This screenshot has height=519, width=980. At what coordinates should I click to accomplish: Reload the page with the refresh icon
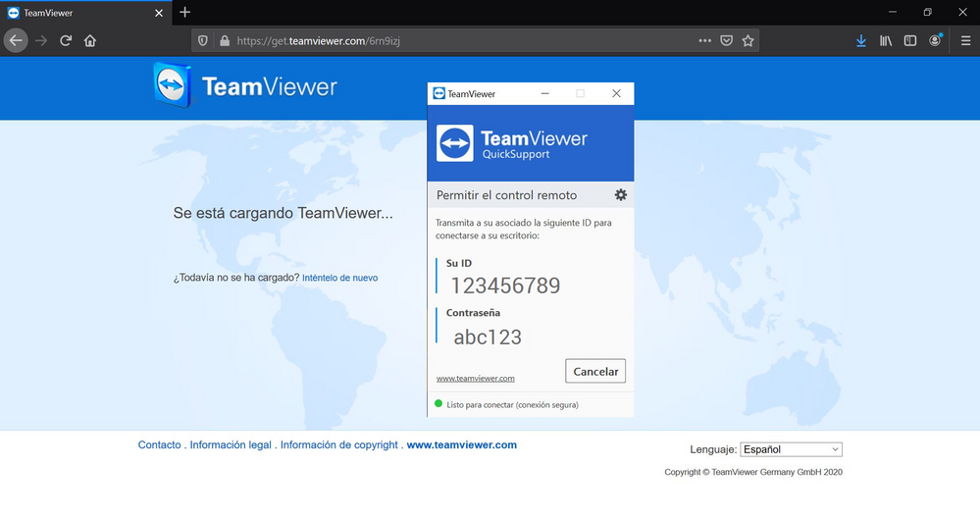[x=66, y=40]
